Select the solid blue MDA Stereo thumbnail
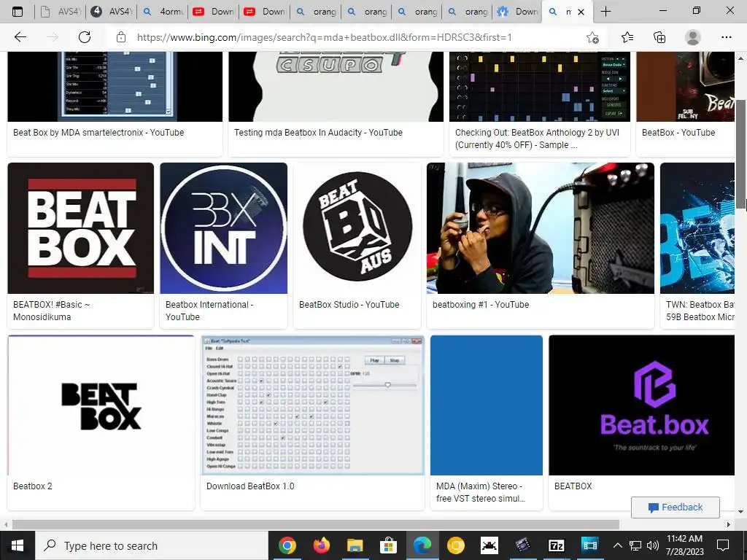 pyautogui.click(x=487, y=405)
